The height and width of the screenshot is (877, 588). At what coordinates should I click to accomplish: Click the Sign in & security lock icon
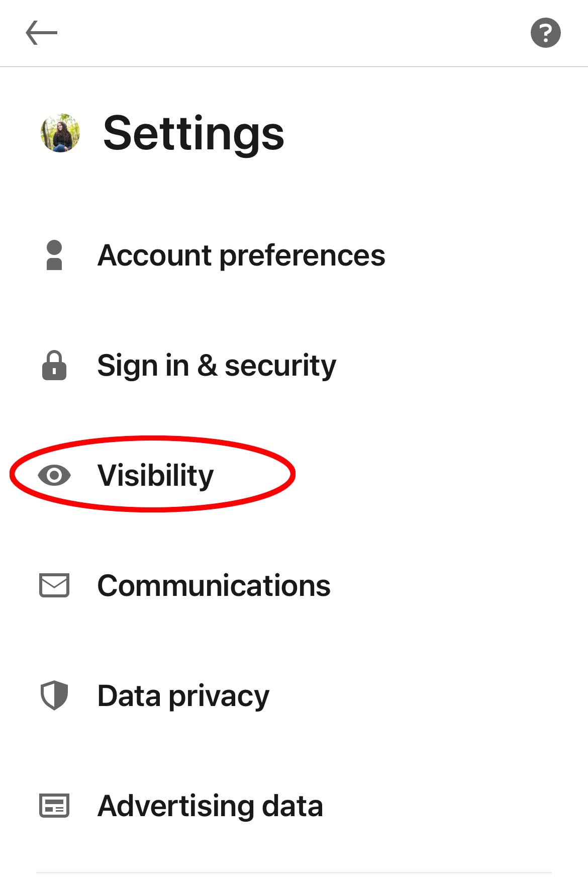(x=53, y=366)
